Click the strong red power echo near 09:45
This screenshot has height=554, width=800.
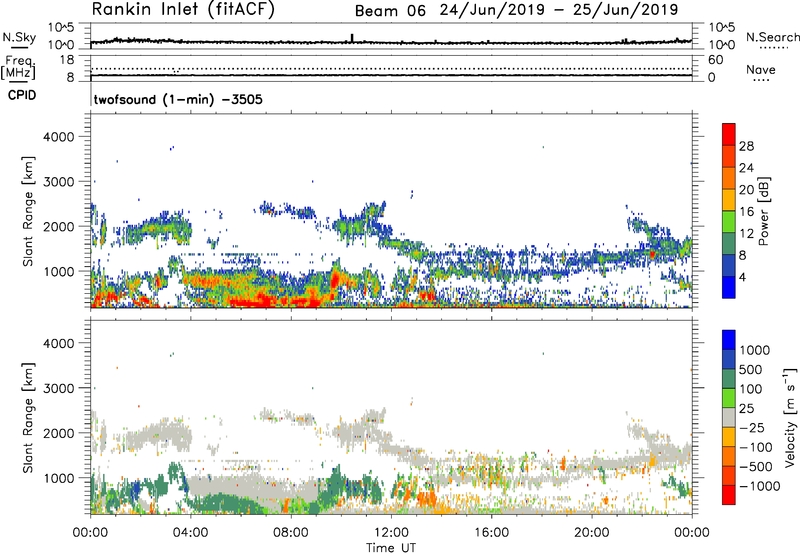point(335,279)
